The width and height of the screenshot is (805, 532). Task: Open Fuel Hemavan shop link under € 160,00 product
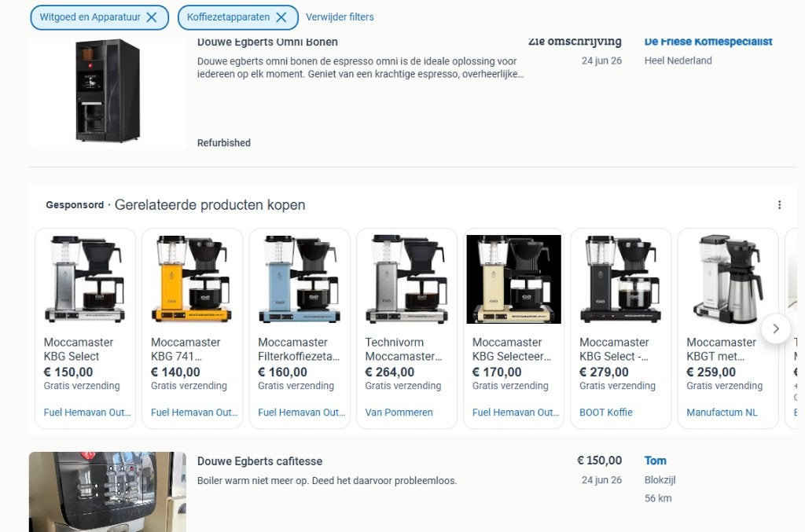point(302,413)
